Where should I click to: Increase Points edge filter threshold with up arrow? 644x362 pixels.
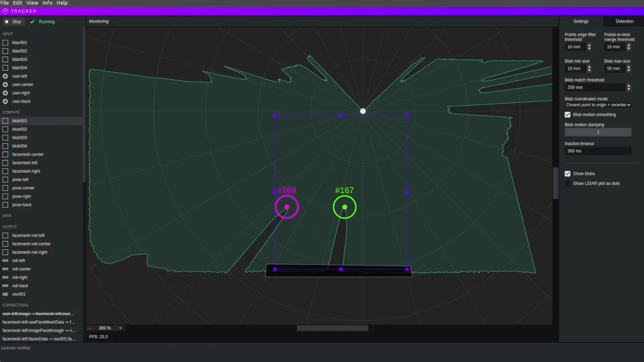click(589, 45)
